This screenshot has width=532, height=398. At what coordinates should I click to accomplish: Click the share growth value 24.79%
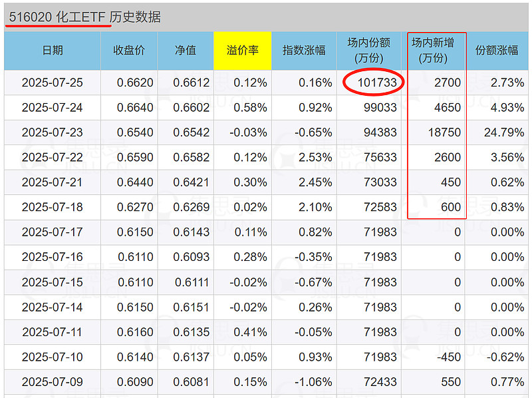(504, 132)
